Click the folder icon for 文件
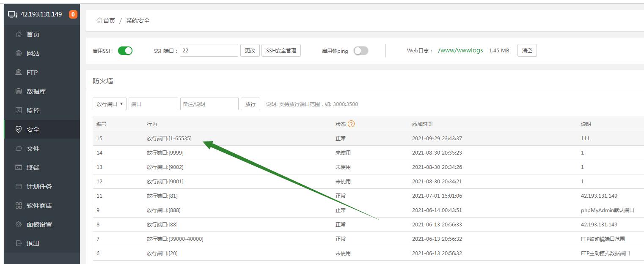The width and height of the screenshot is (644, 264). pos(19,149)
